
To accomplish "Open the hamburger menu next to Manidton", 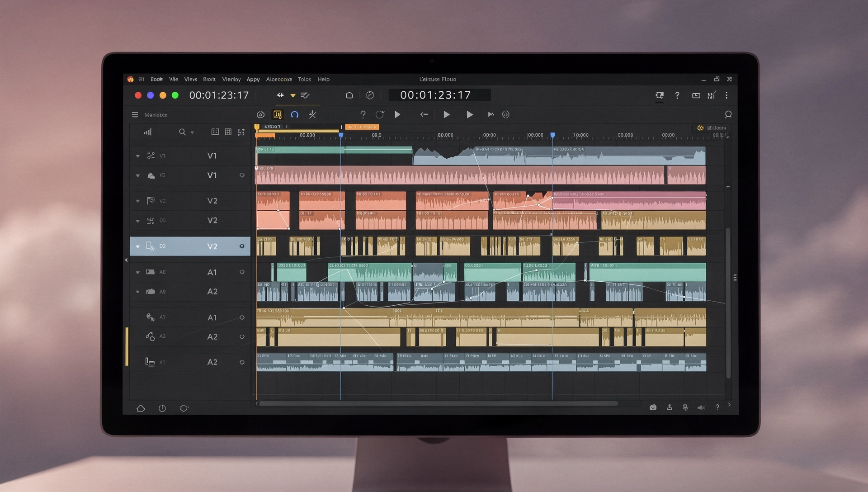I will coord(135,115).
